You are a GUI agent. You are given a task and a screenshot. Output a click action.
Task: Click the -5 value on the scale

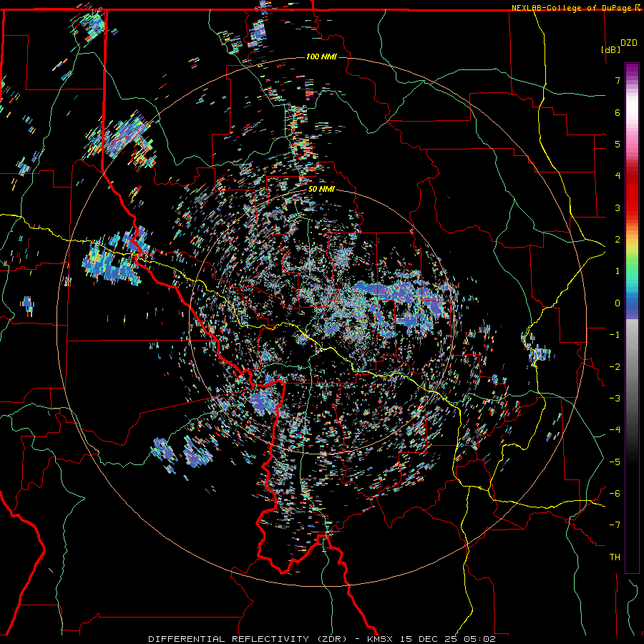(615, 462)
